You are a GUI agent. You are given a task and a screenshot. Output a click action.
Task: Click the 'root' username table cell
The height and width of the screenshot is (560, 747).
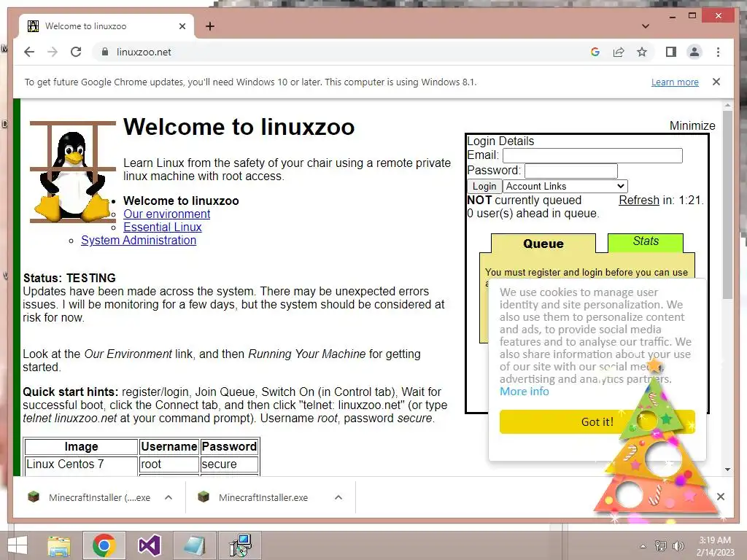coord(169,464)
